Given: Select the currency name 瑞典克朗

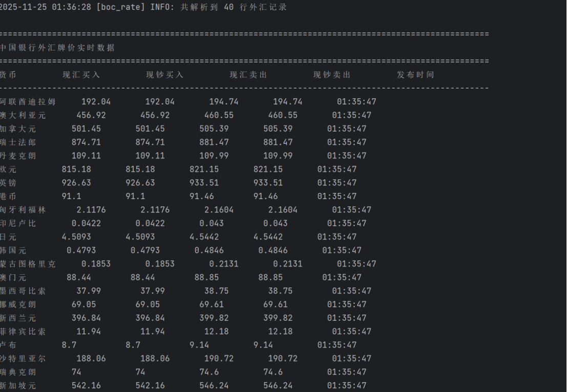Looking at the screenshot, I should click(18, 372).
